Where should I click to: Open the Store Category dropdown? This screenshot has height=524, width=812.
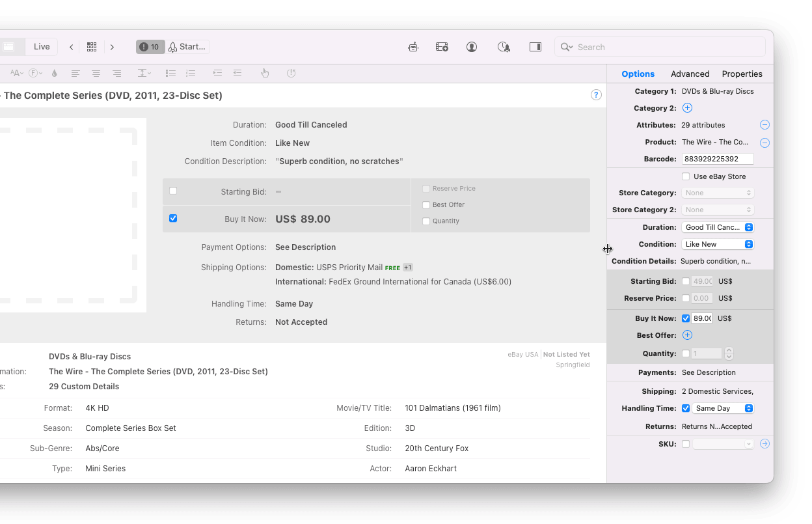point(718,193)
